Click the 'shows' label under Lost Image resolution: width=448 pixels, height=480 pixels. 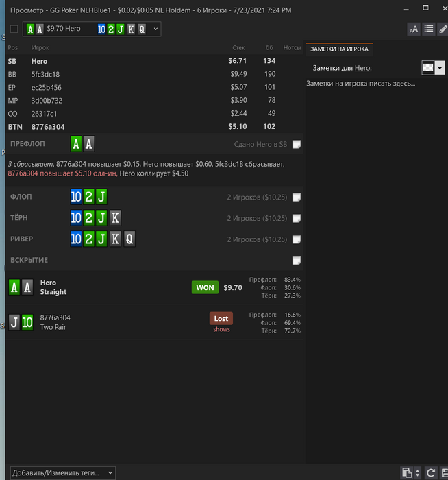221,329
